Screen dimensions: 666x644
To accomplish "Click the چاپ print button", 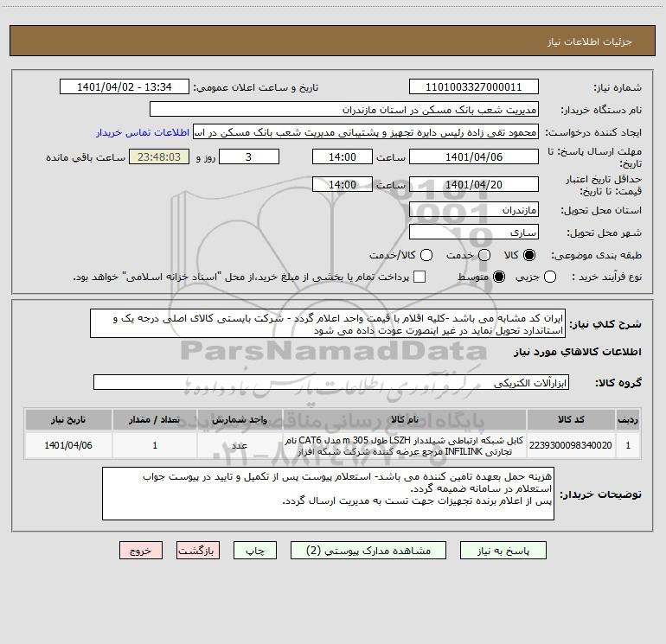I will point(255,551).
